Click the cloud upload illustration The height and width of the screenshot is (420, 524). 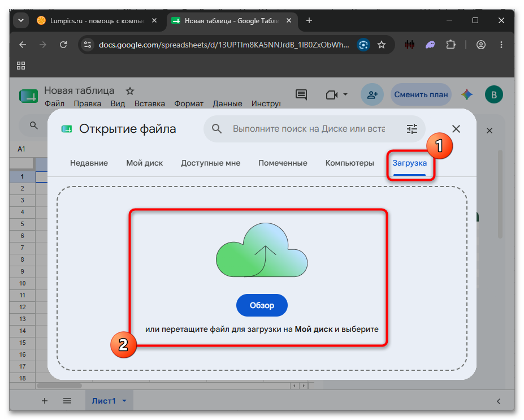click(262, 250)
